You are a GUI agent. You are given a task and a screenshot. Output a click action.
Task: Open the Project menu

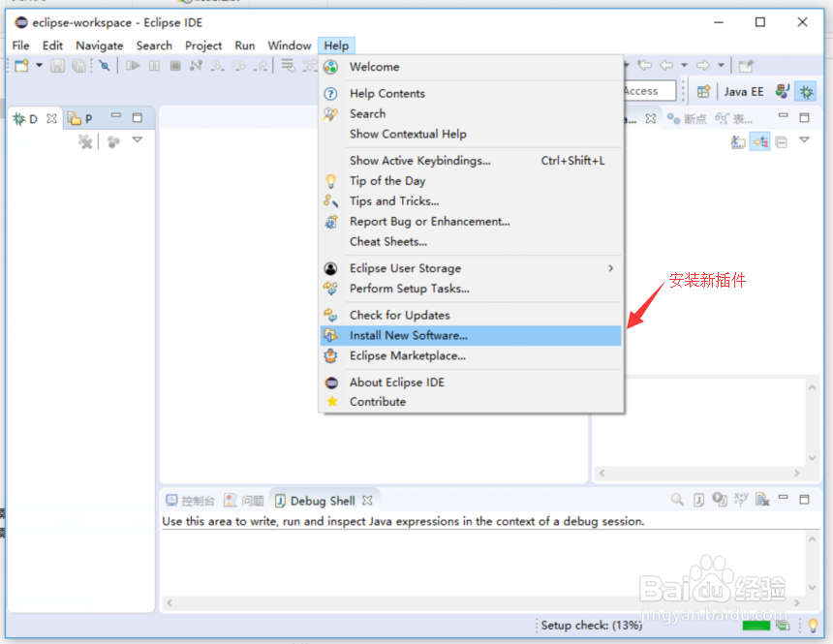pos(203,46)
